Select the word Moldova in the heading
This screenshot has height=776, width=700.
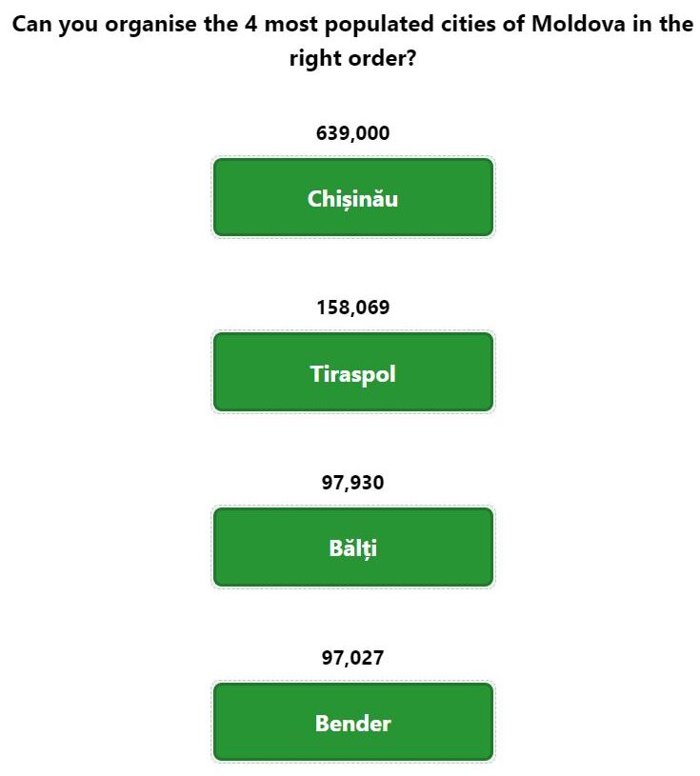578,24
